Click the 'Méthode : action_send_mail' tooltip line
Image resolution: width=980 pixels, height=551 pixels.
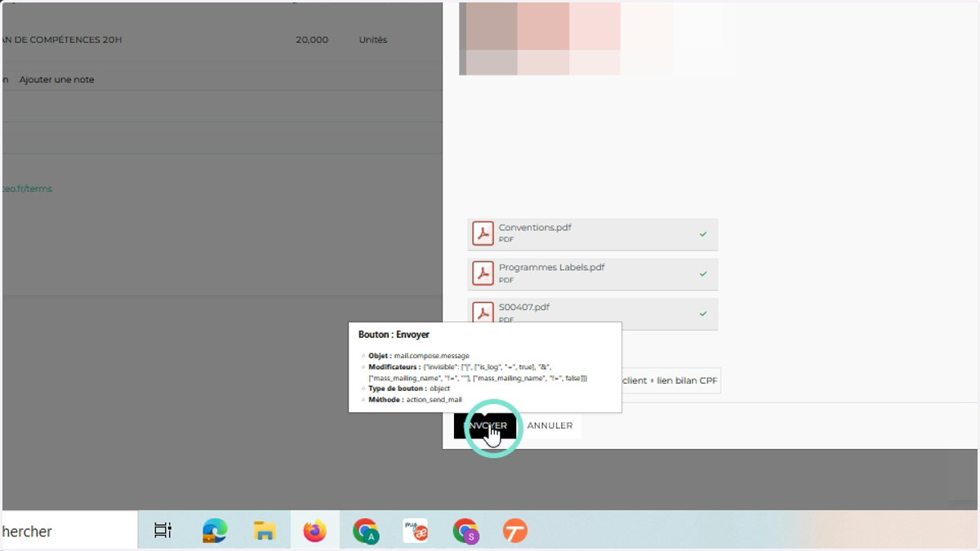click(415, 399)
